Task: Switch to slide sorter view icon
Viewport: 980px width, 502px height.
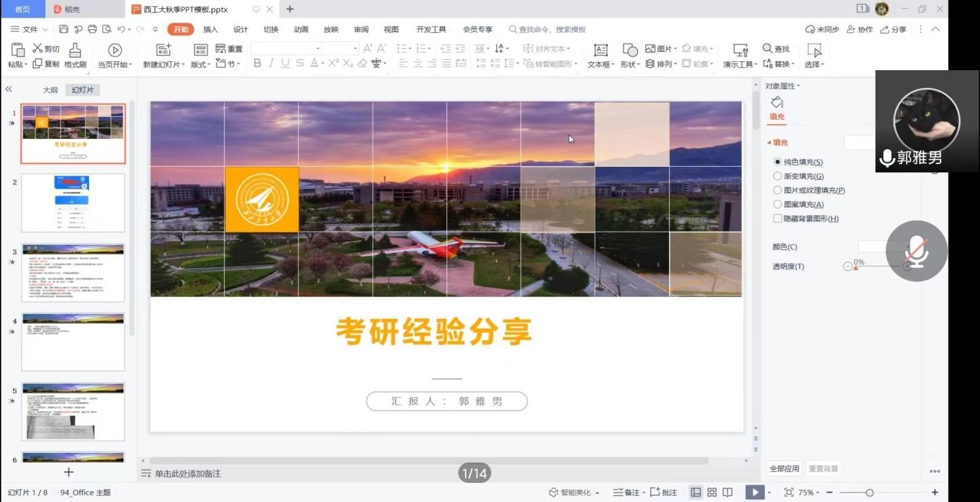Action: [712, 492]
